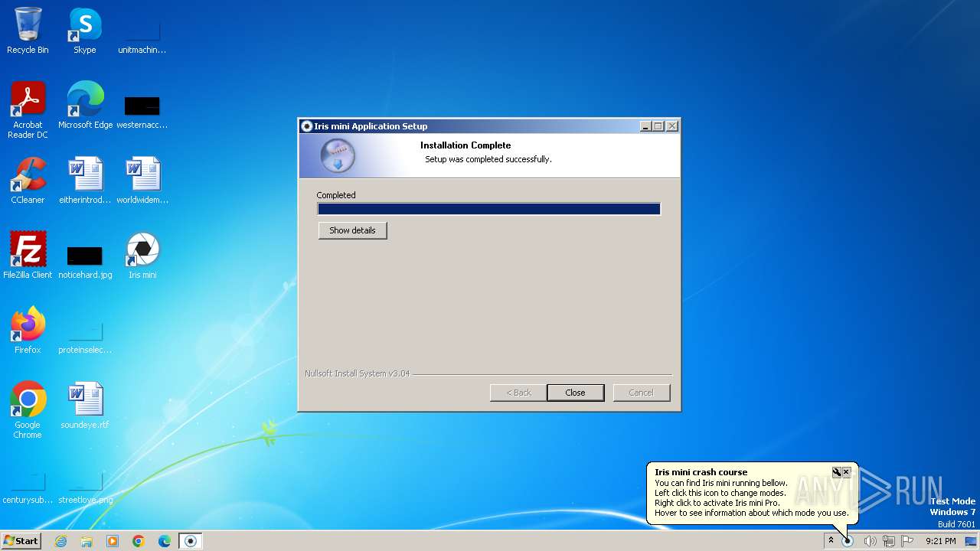Click the Show desktop button
Image resolution: width=980 pixels, height=551 pixels.
[972, 541]
